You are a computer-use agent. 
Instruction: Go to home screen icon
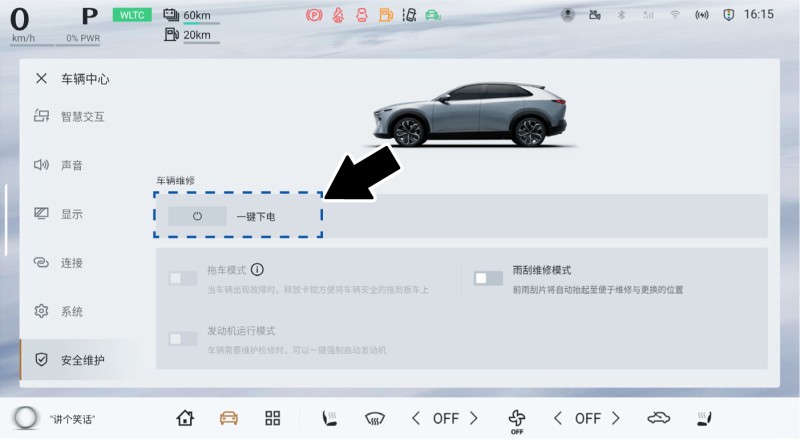[185, 419]
